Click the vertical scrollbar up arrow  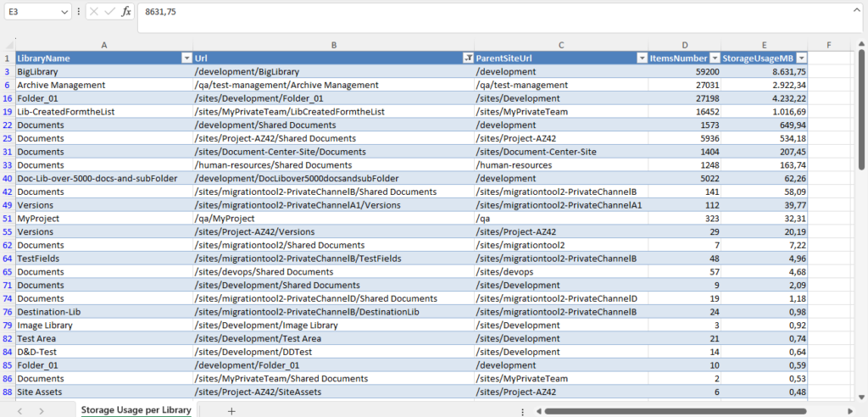pyautogui.click(x=861, y=42)
